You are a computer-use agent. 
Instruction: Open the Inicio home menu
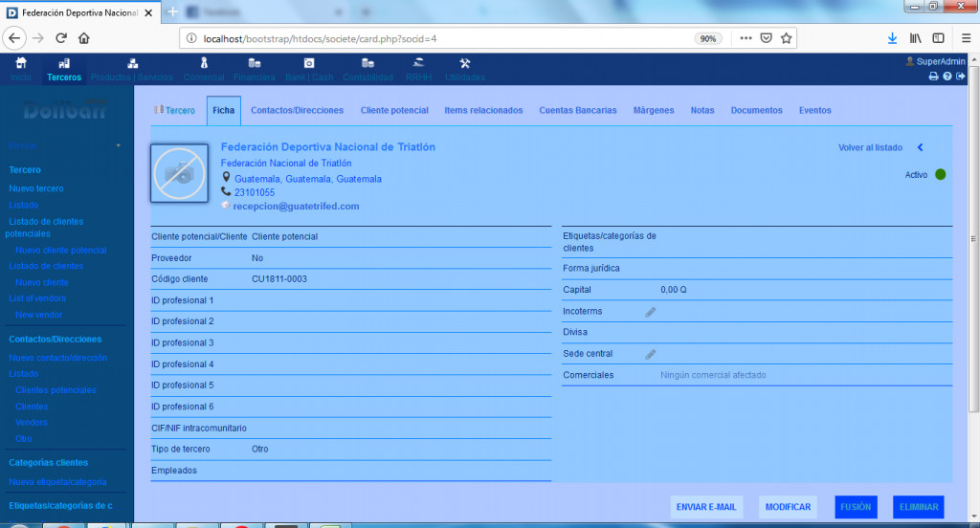coord(21,70)
